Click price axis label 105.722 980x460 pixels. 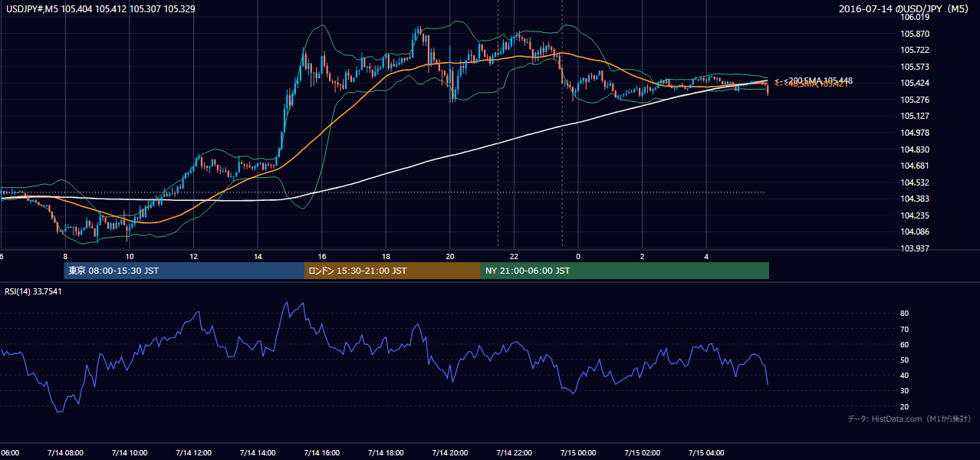coord(915,50)
